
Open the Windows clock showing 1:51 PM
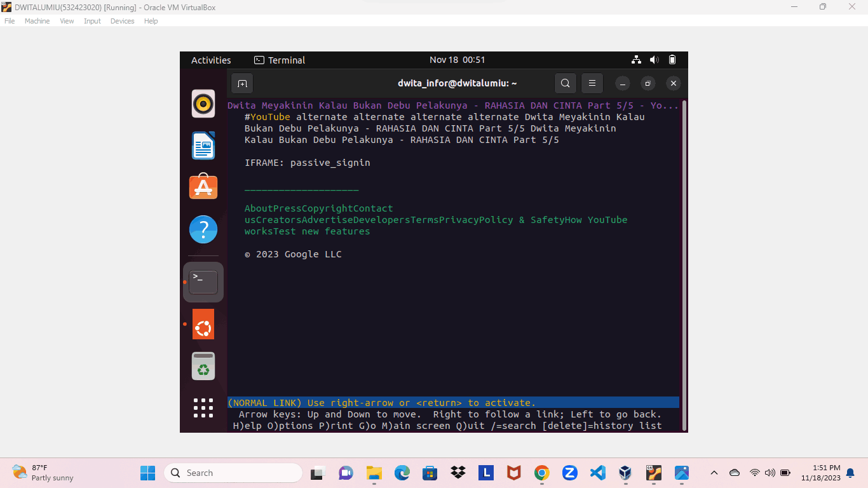point(820,473)
